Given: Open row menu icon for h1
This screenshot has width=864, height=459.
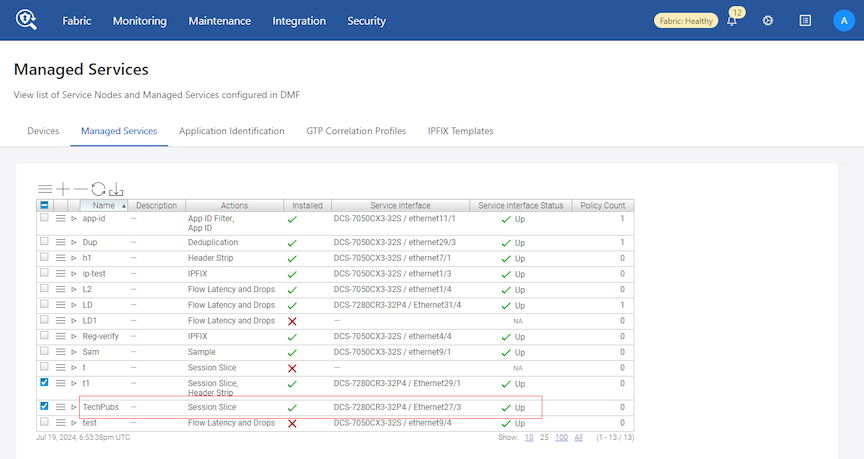Looking at the screenshot, I should pos(61,258).
